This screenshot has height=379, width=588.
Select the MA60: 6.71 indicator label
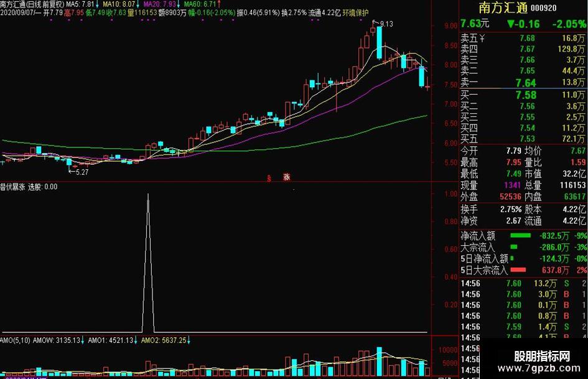point(200,4)
